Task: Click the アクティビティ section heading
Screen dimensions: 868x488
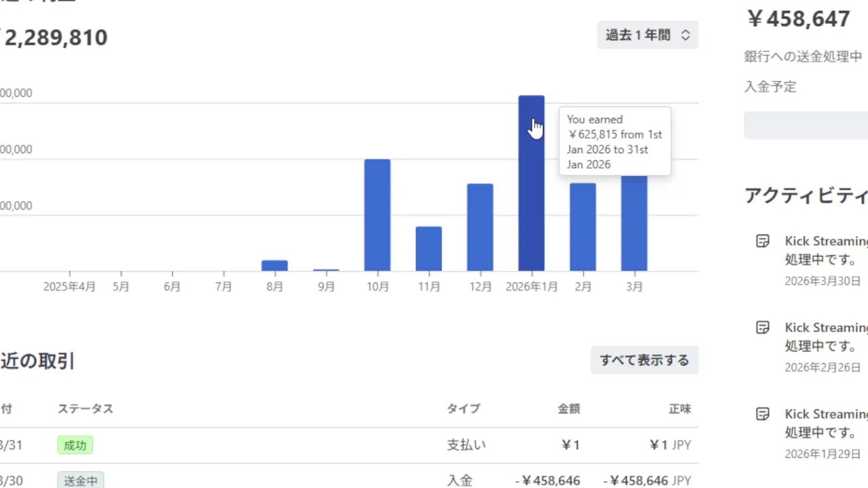Action: click(x=806, y=195)
